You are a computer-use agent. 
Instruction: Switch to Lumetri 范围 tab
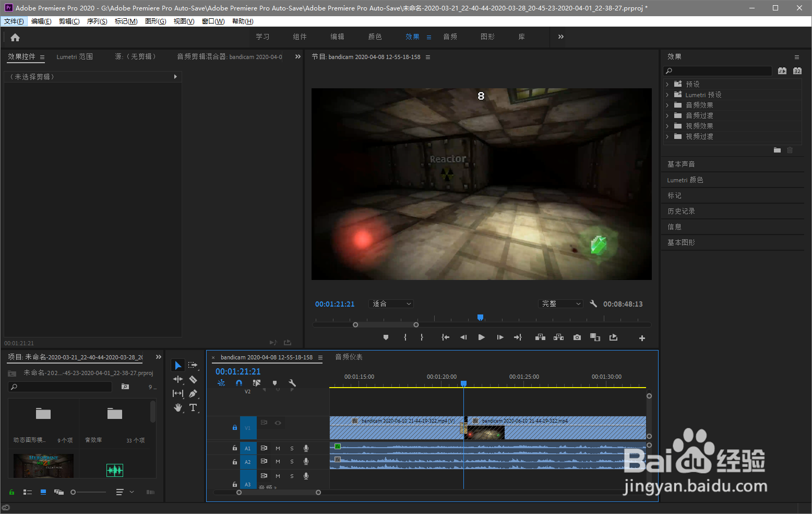point(75,56)
